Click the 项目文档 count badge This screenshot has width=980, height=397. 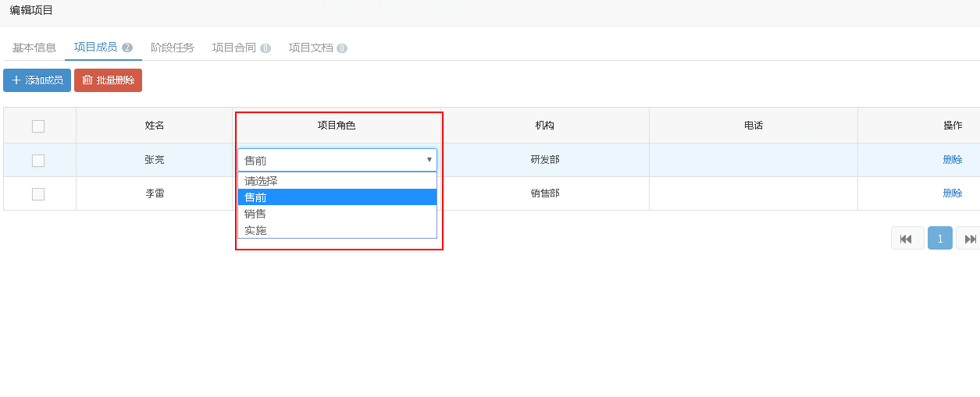342,48
